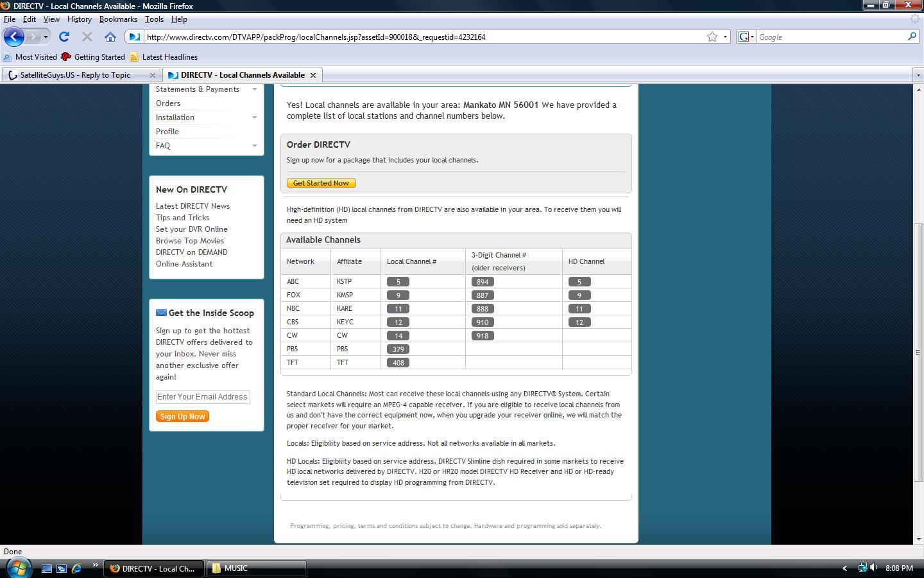Go back with the browser Back arrow
Image resolution: width=924 pixels, height=578 pixels.
point(13,37)
